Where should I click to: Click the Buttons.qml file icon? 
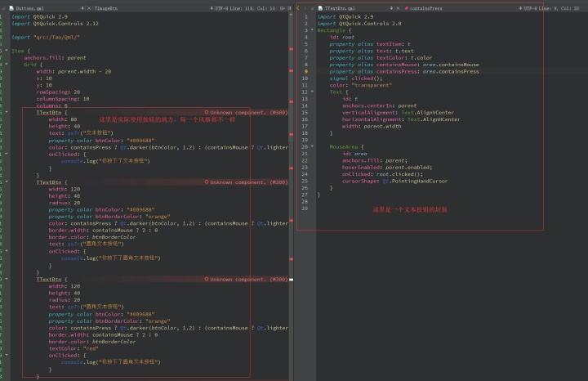pos(11,8)
